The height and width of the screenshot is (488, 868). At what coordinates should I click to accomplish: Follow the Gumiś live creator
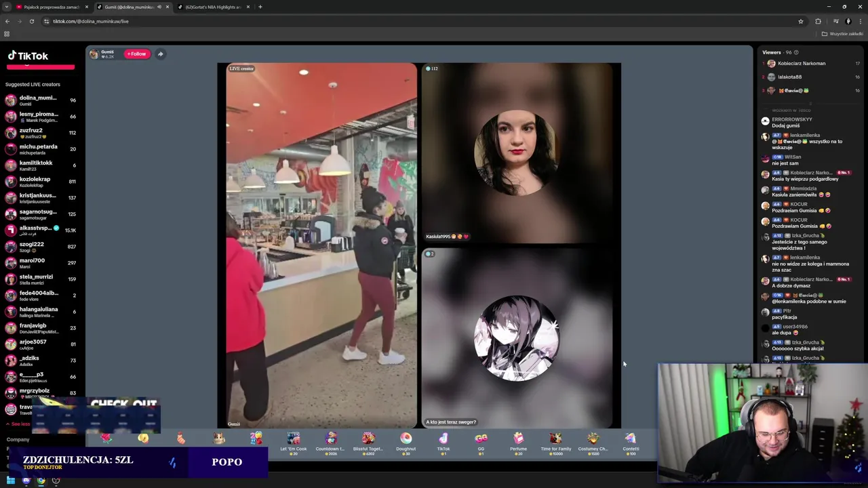tap(136, 54)
